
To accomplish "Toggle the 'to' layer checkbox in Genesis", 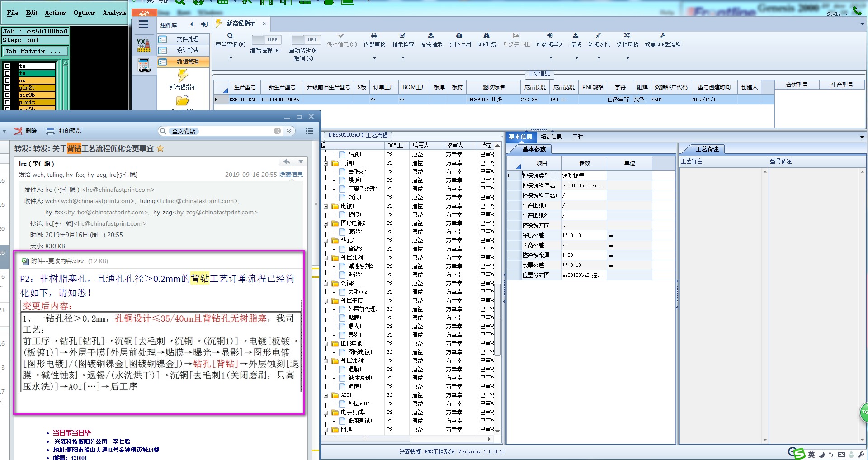I will coord(7,66).
